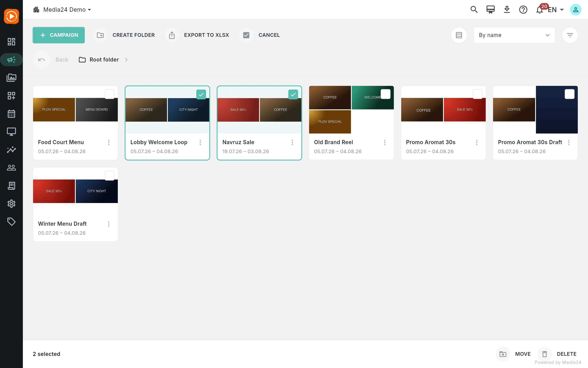Image resolution: width=588 pixels, height=368 pixels.
Task: Open the widgets add-grid sidebar icon
Action: tap(11, 96)
